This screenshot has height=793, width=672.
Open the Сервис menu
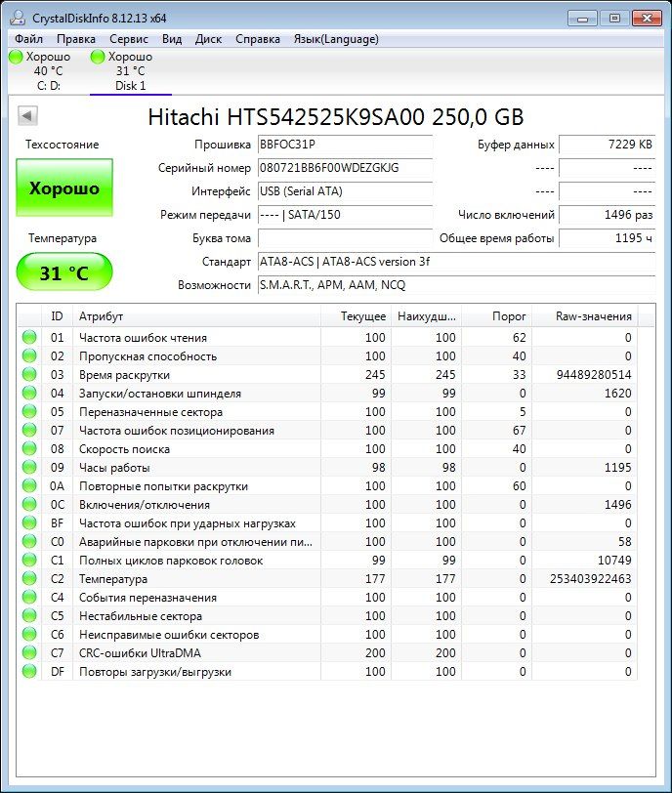[128, 39]
